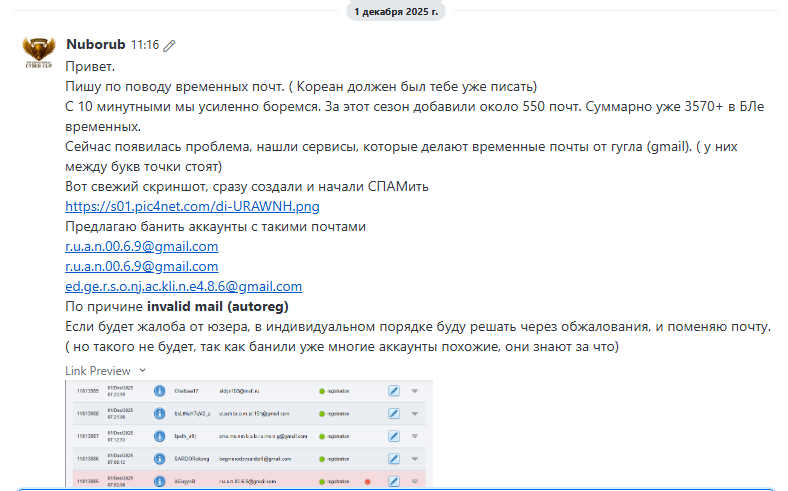Image resolution: width=788 pixels, height=491 pixels.
Task: Click the line 'Пишу по поводу временных почт'
Action: pos(301,86)
